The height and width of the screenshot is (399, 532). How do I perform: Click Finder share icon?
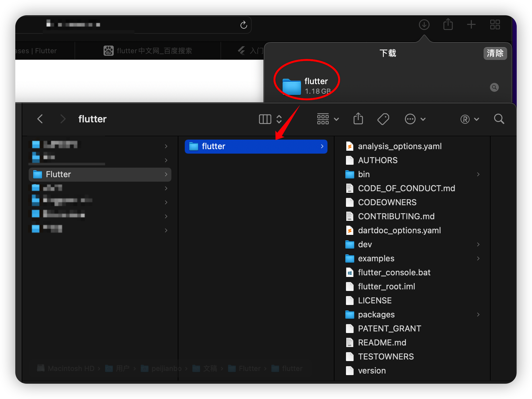tap(358, 119)
